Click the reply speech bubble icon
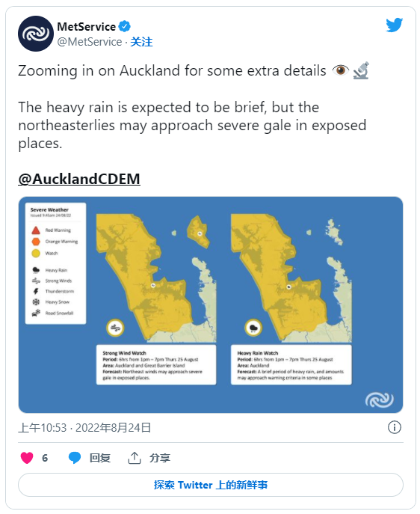Viewport: 420px width, 514px height. point(75,458)
